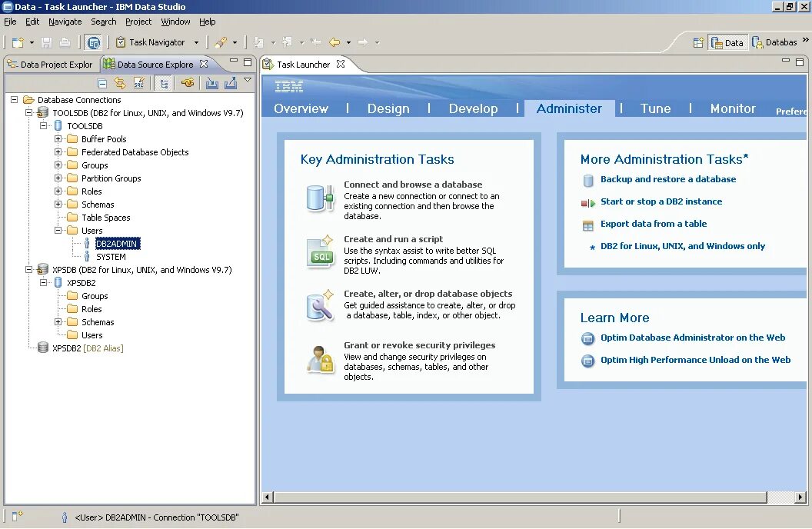
Task: Open the Project menu
Action: click(x=138, y=22)
